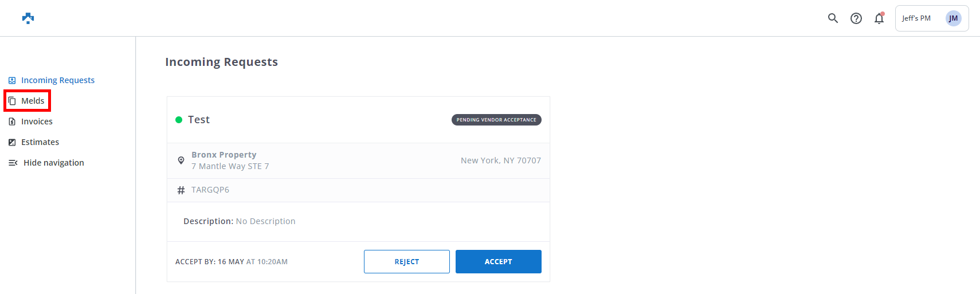Click the location pin icon on the request
The image size is (980, 294).
tap(181, 160)
